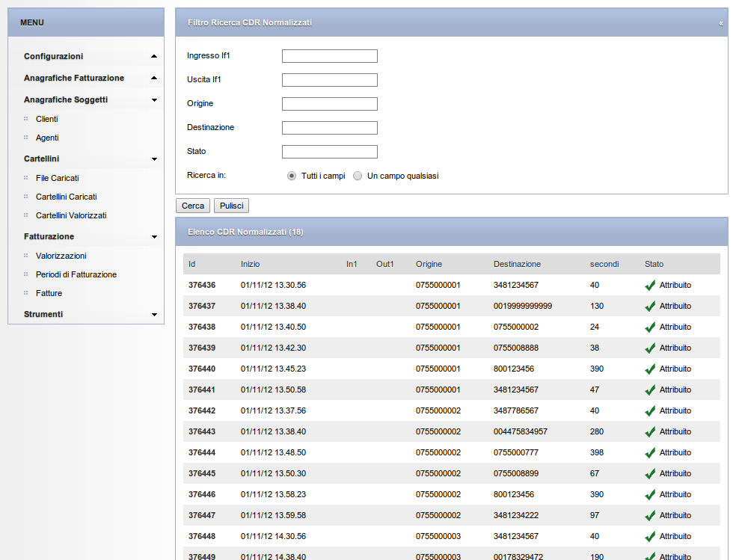The height and width of the screenshot is (560, 736).
Task: Go to Cartellini Valorizzati
Action: [71, 216]
